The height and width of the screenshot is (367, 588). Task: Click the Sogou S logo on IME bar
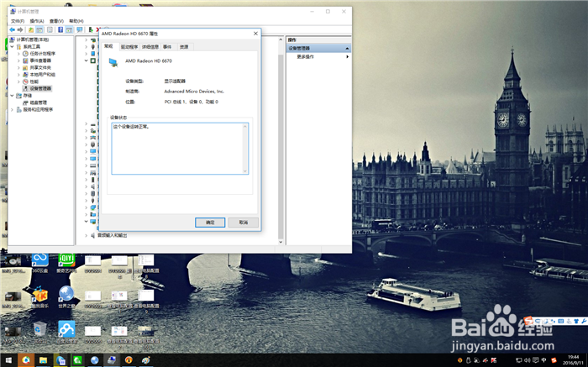528,321
